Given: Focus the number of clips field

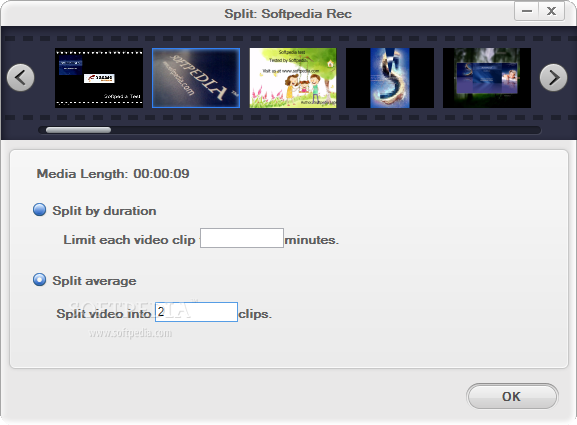Looking at the screenshot, I should pyautogui.click(x=196, y=312).
